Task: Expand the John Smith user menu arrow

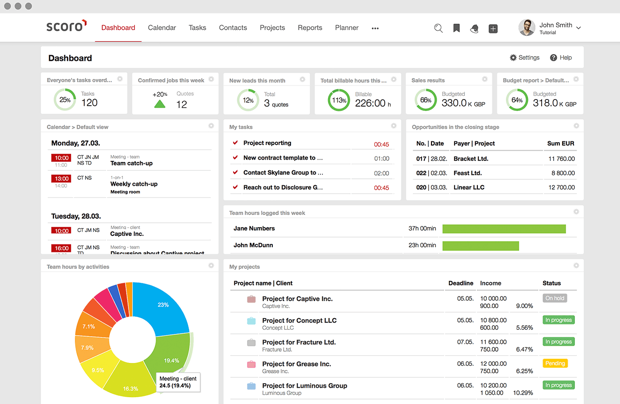Action: click(578, 28)
